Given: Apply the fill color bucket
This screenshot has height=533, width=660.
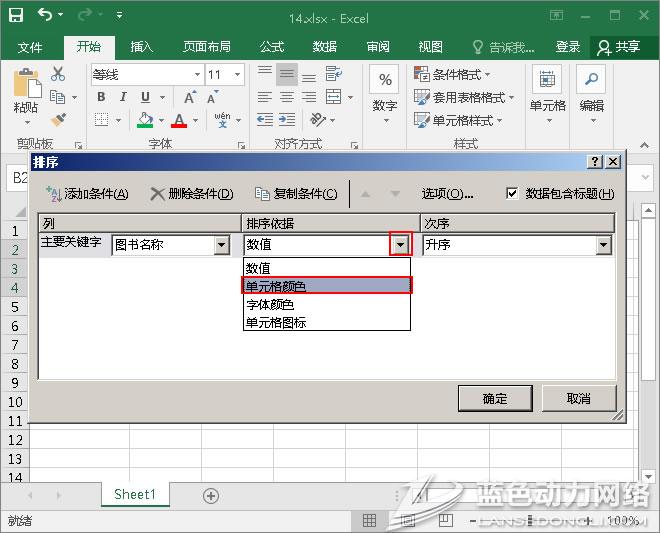Looking at the screenshot, I should 145,120.
